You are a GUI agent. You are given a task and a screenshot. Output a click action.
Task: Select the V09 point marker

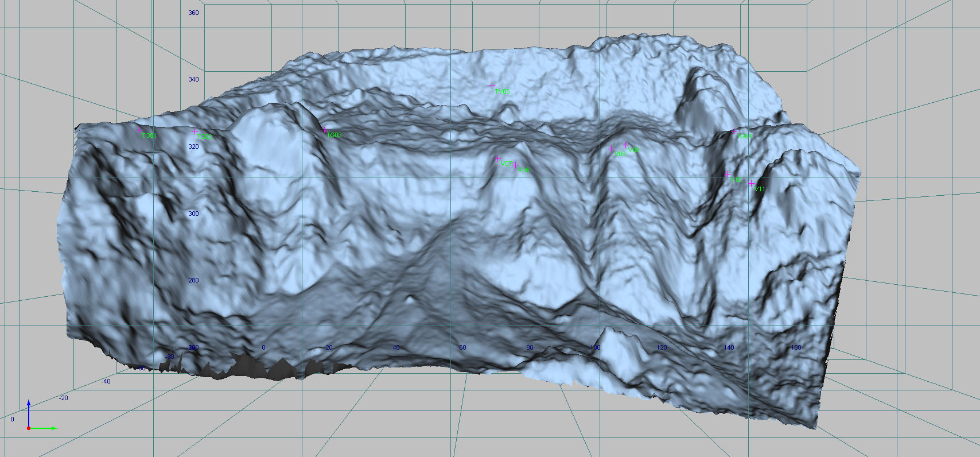[625, 145]
